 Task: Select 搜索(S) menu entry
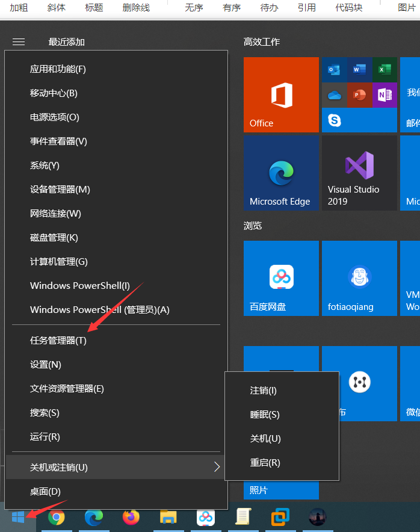tap(116, 413)
